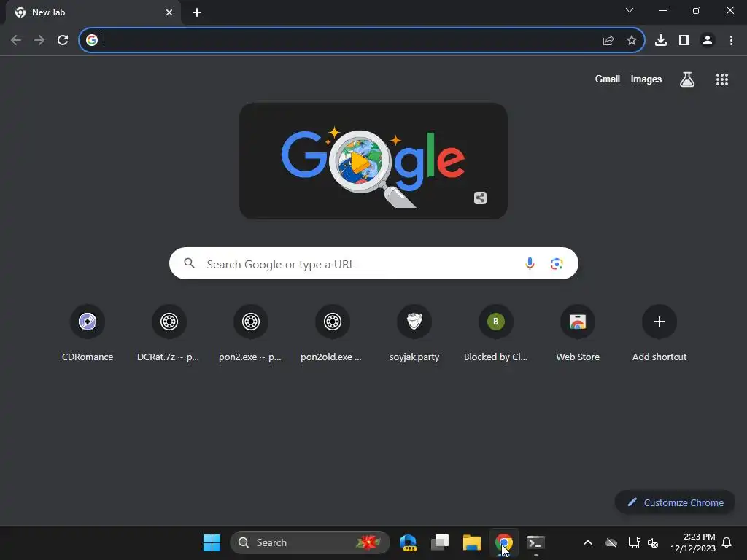
Task: Open the clock showing 2:23 PM
Action: 693,542
